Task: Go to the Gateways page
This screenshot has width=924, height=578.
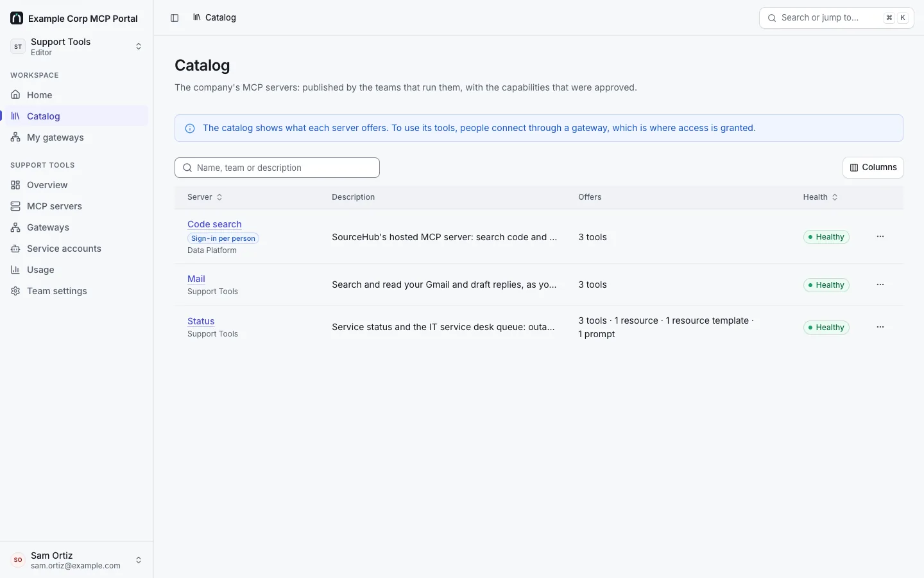Action: click(76, 227)
